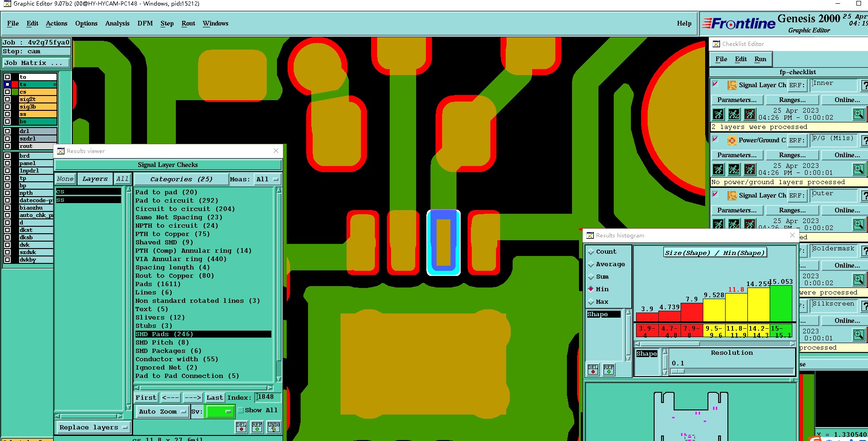Toggle display of layer 'drl'

(x=7, y=131)
